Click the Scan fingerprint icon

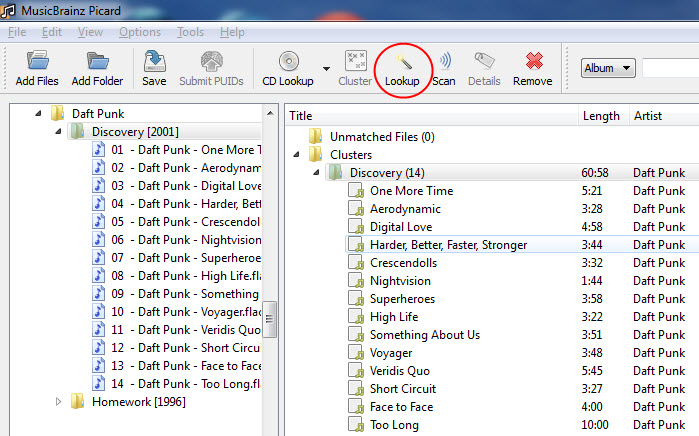(x=444, y=60)
